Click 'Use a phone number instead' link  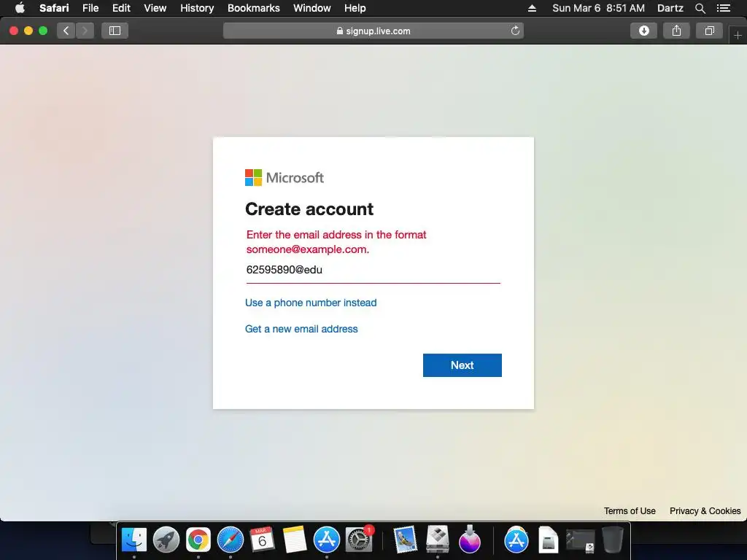pos(311,303)
